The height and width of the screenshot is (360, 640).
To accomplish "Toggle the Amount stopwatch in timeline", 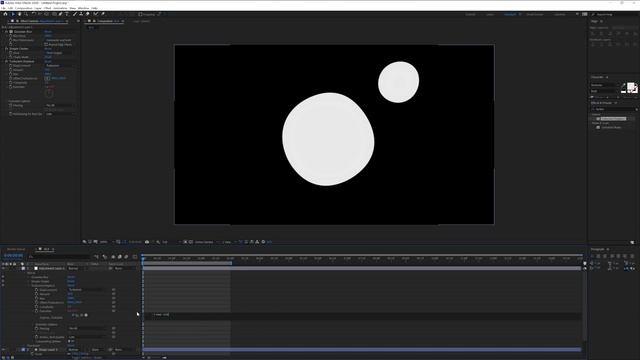I will click(36, 294).
